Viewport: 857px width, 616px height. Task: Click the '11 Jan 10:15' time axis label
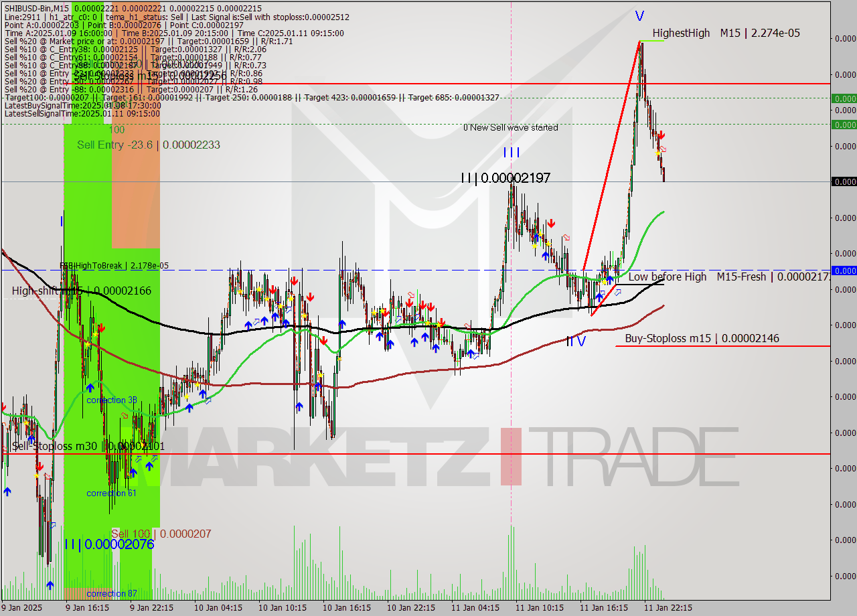click(540, 608)
